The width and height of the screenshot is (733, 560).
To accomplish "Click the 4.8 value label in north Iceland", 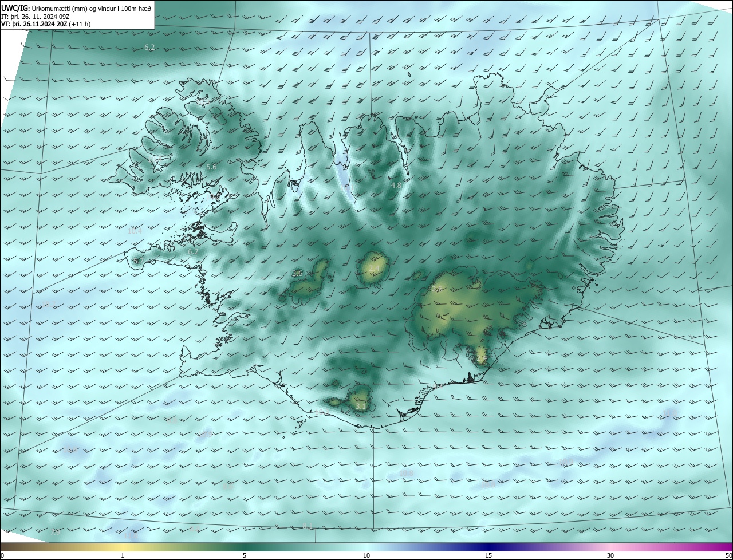I will tap(396, 185).
